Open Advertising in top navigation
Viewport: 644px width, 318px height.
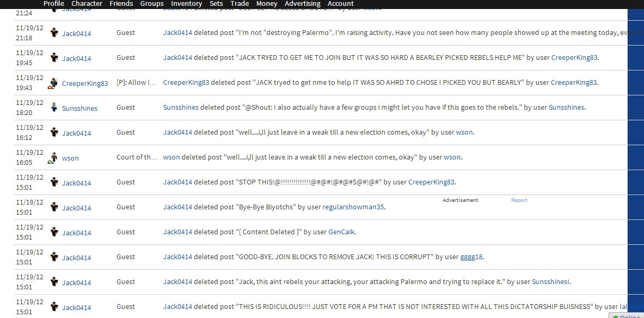click(x=302, y=4)
